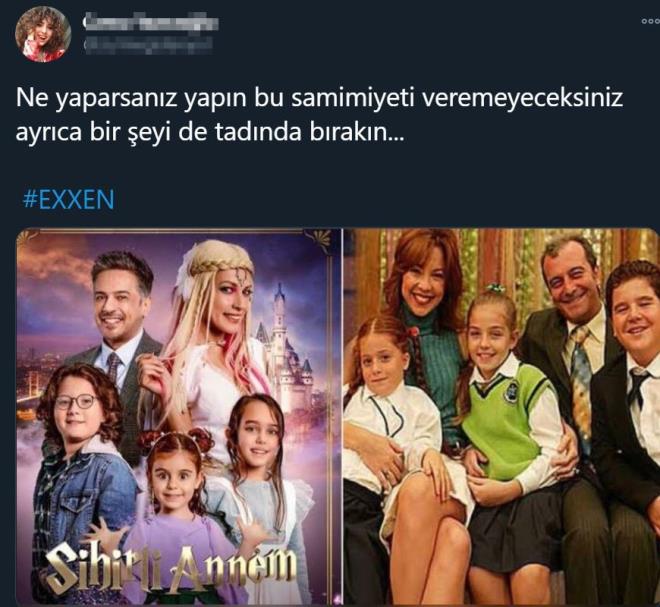Click the vertical divider between the two images

[343, 417]
